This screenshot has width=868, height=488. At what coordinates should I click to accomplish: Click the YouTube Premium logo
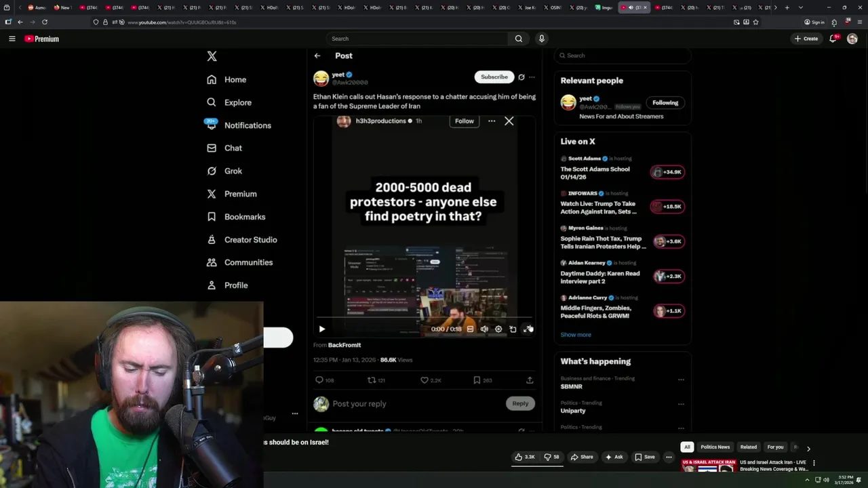coord(42,39)
